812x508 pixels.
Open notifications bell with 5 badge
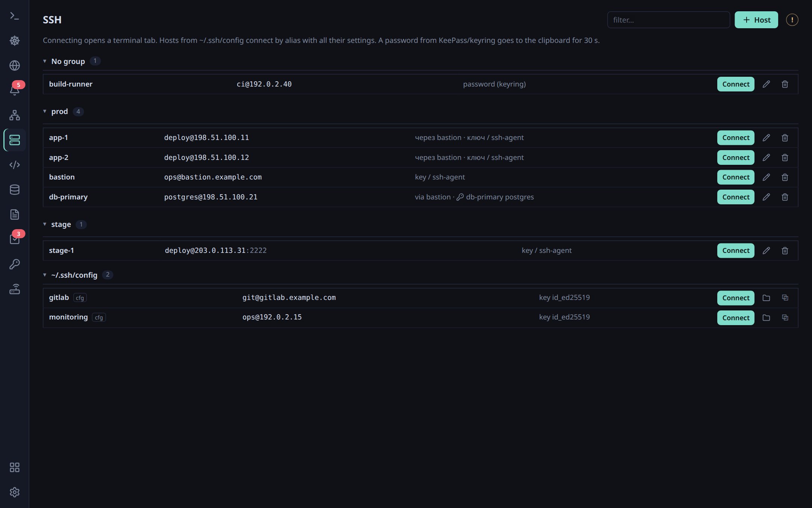tap(15, 90)
